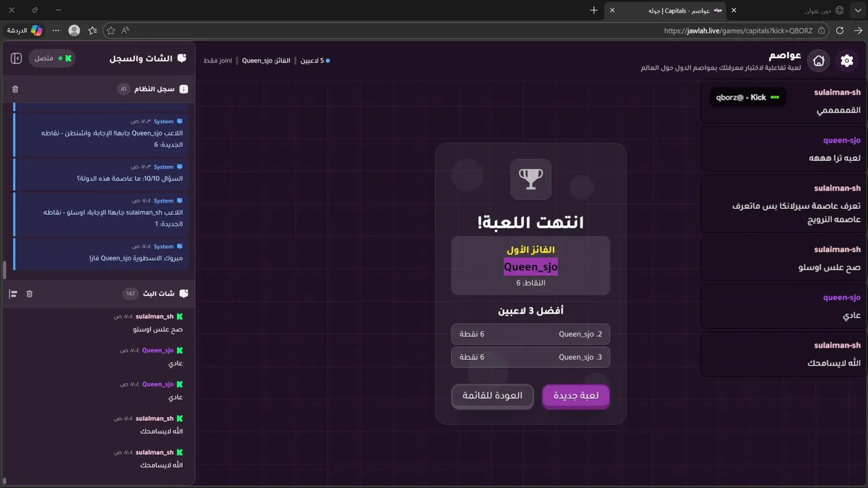Click the winner Queen_sjo header label
The height and width of the screenshot is (488, 868).
(x=266, y=60)
